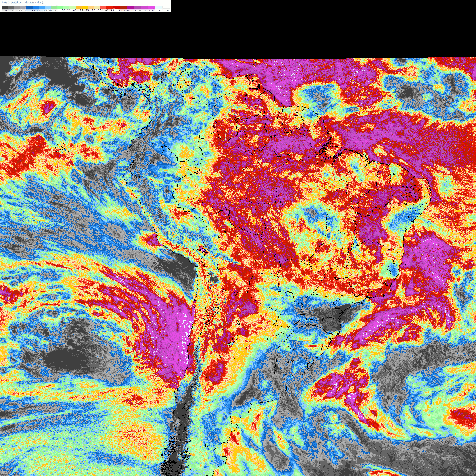Click the '(Horas / dia)' unit label
Image resolution: width=476 pixels, height=476 pixels.
point(34,2)
